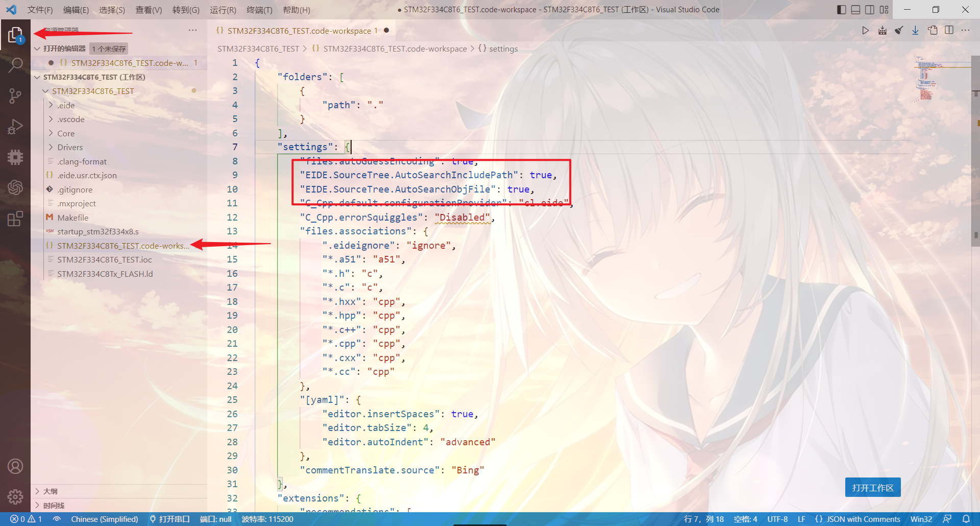Open the 终端(T) menu
Viewport: 980px width, 526px height.
259,10
